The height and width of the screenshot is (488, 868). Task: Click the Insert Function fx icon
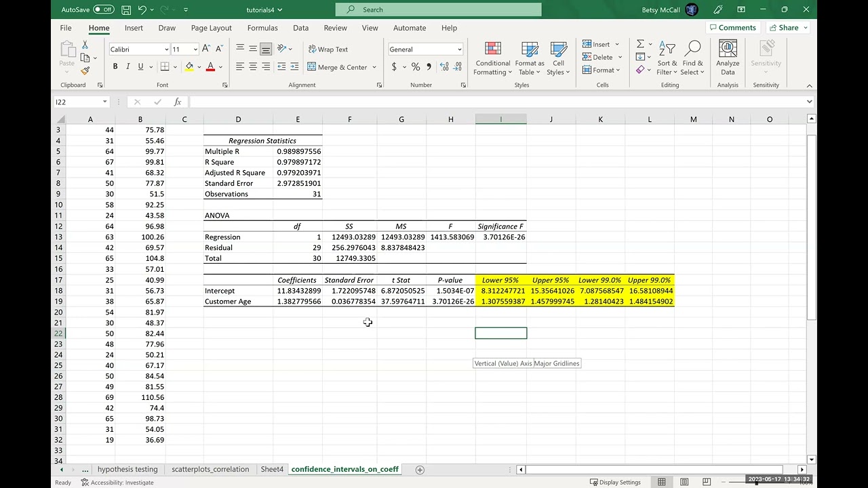pyautogui.click(x=178, y=102)
